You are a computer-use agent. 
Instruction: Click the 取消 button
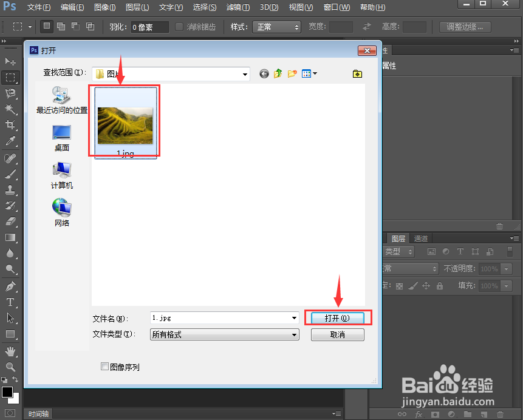pos(337,334)
